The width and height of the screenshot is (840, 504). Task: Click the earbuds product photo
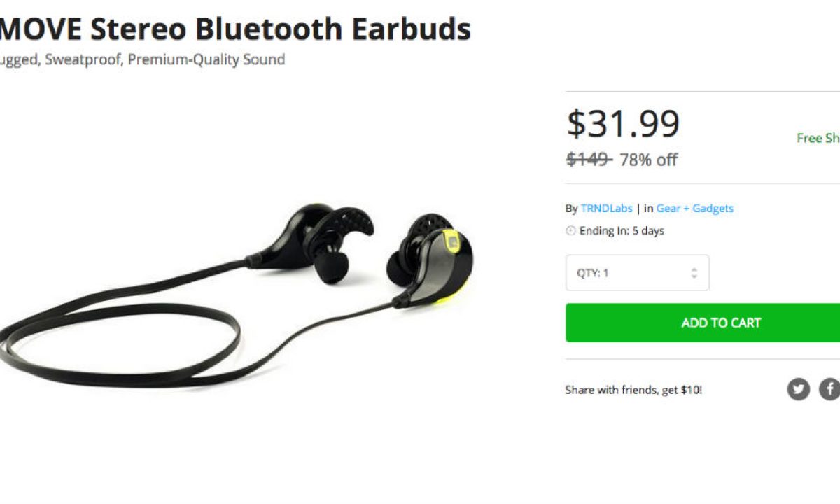coord(238,294)
